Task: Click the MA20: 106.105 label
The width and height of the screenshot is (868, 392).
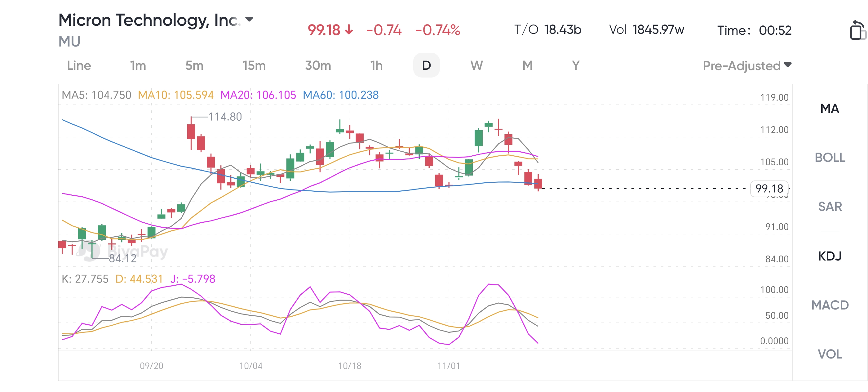Action: [258, 95]
